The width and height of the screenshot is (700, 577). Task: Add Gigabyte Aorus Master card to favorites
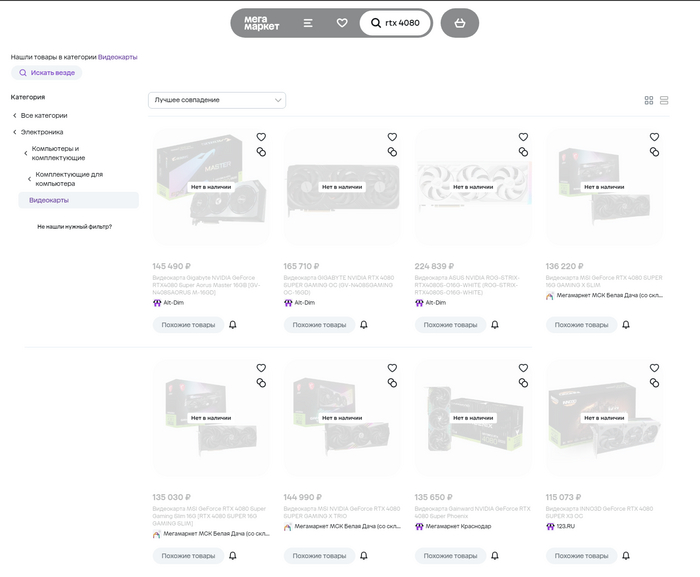click(261, 137)
